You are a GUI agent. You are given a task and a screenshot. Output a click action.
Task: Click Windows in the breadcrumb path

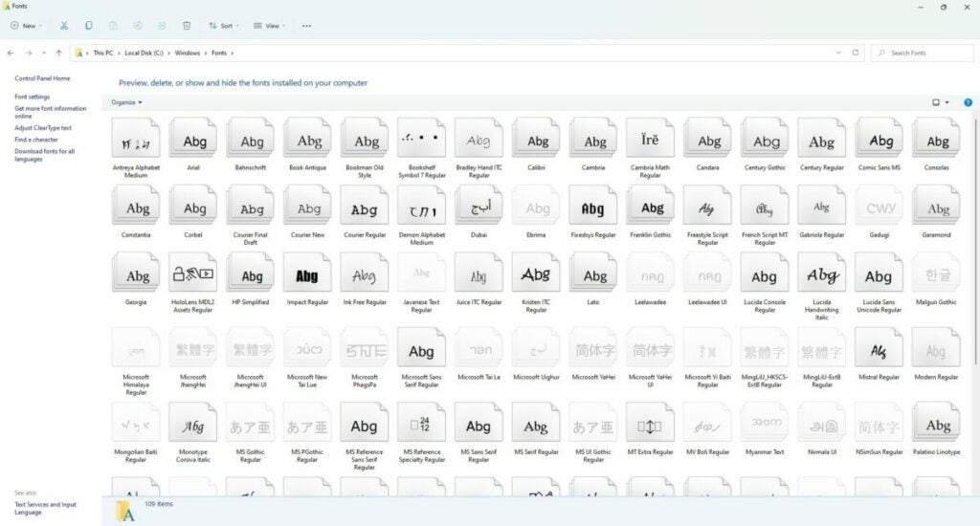click(x=188, y=54)
